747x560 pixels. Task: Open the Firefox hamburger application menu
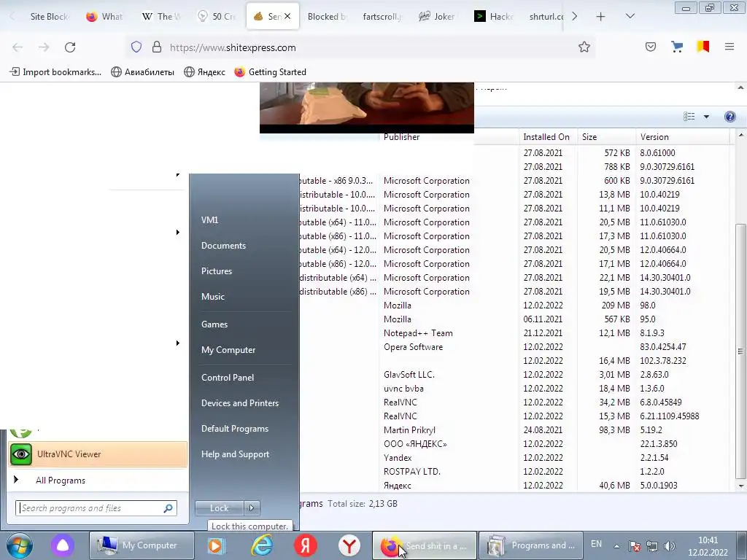click(729, 47)
